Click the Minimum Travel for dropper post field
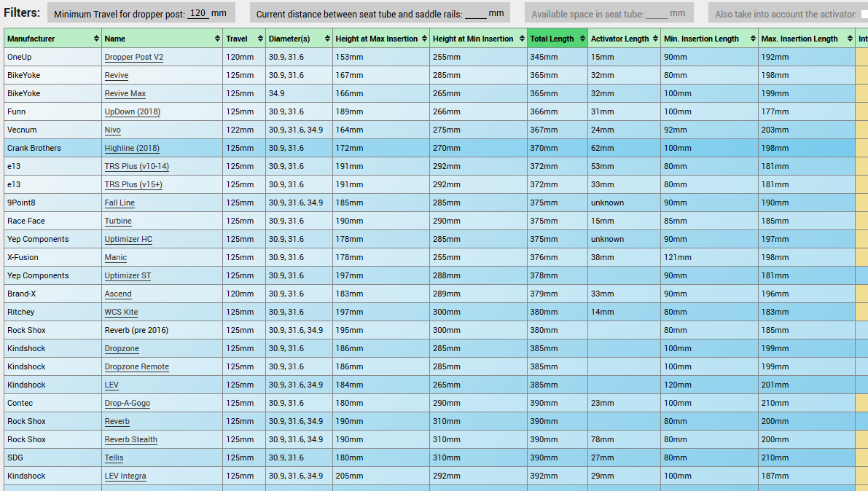Screen dimensions: 868x491 tap(198, 13)
